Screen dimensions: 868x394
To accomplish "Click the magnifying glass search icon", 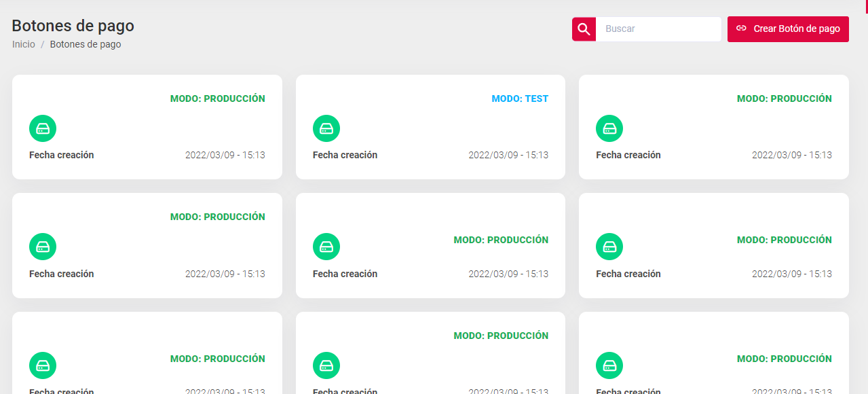I will coord(584,29).
